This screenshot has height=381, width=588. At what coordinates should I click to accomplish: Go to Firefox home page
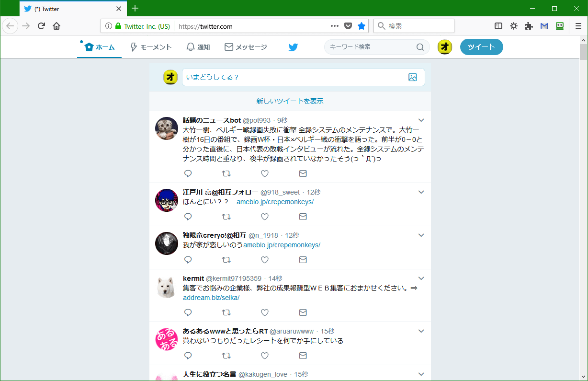[57, 26]
